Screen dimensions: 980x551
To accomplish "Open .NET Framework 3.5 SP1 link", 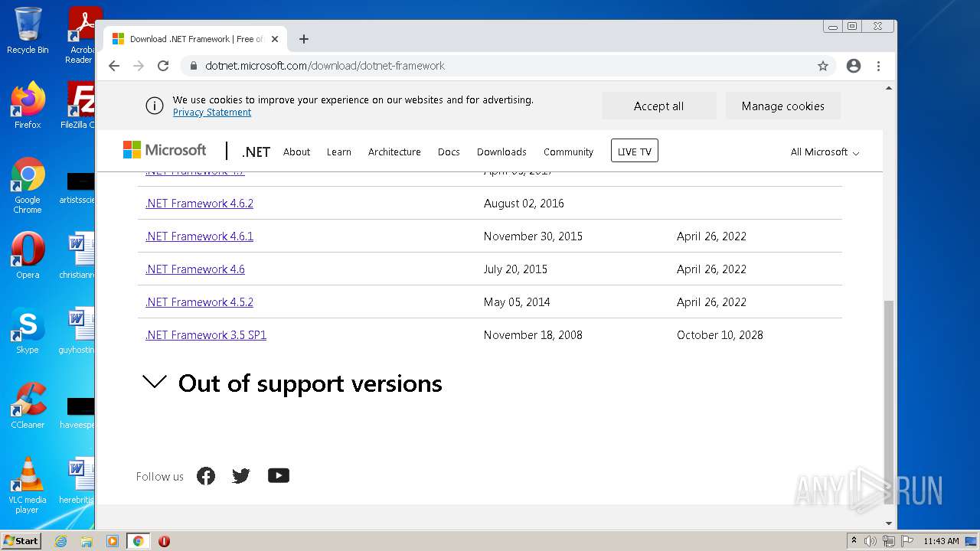I will [206, 335].
